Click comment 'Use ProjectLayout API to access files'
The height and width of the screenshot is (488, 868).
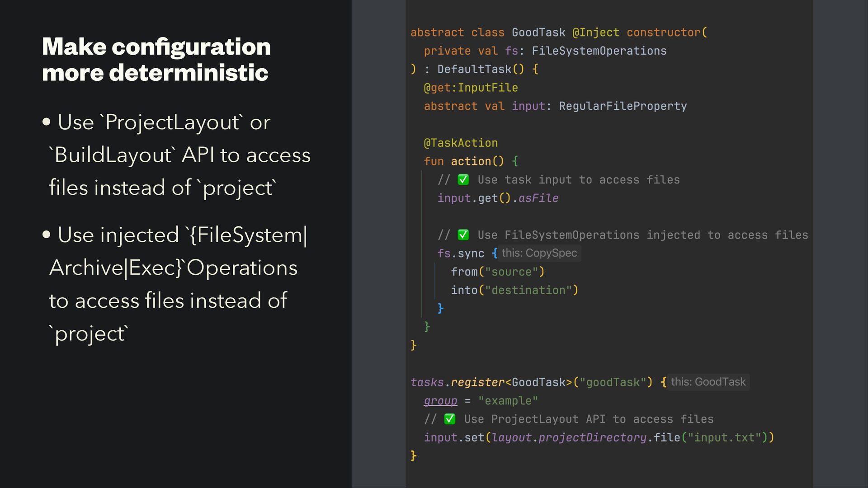(x=589, y=419)
